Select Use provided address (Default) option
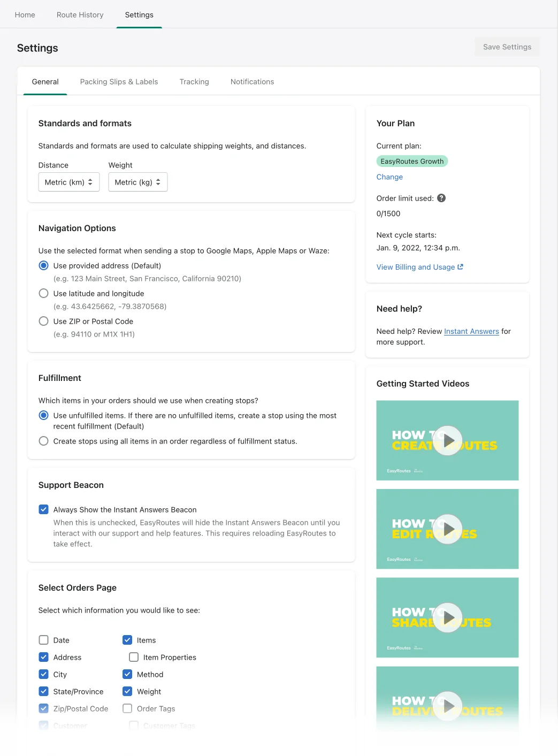558x756 pixels. click(44, 265)
